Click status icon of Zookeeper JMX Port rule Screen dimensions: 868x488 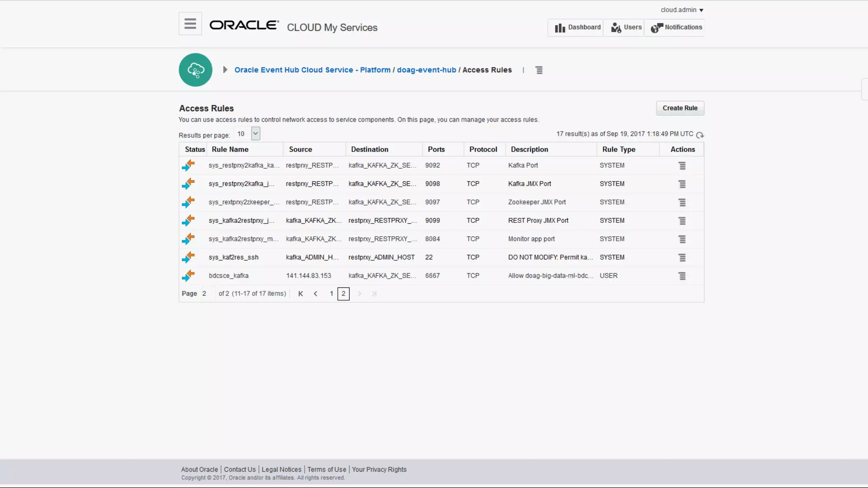(x=188, y=202)
